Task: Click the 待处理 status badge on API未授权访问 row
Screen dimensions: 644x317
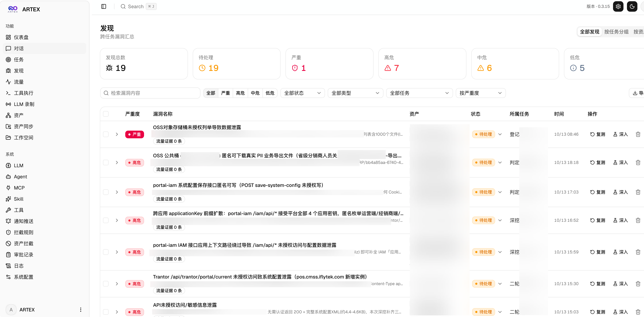Action: pos(483,312)
